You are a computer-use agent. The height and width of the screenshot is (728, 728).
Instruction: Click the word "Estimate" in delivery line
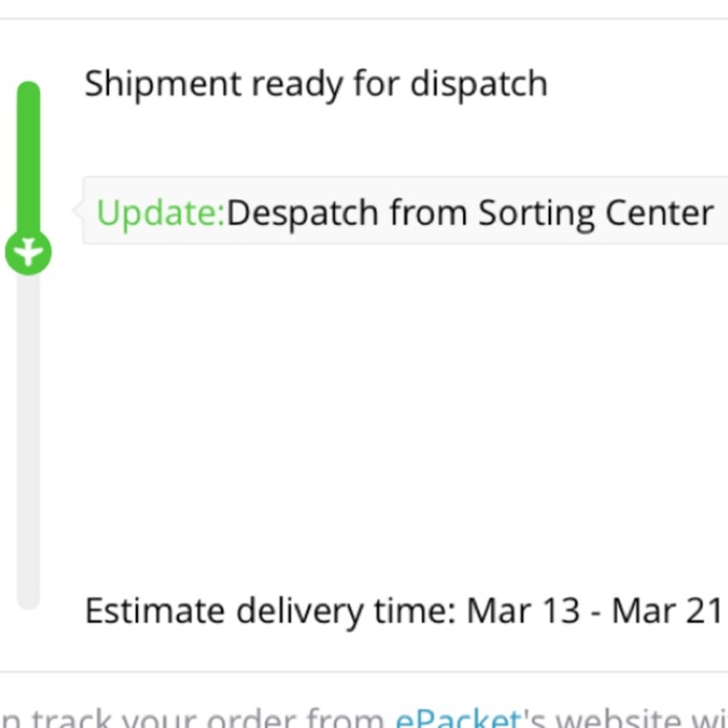point(154,611)
